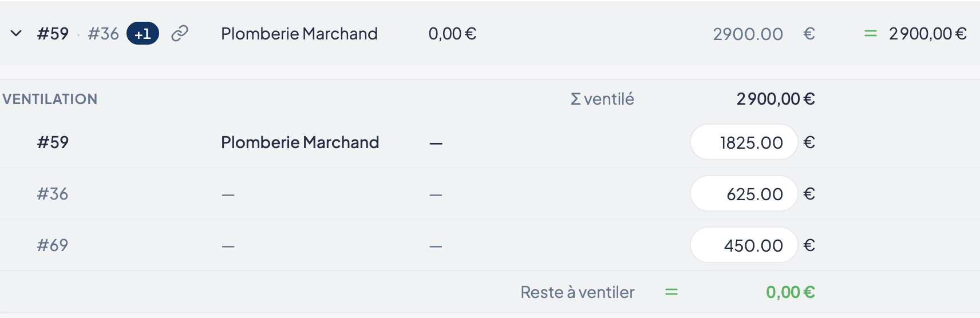The image size is (980, 318).
Task: Select the #59 ventilation row
Action: coord(490,142)
